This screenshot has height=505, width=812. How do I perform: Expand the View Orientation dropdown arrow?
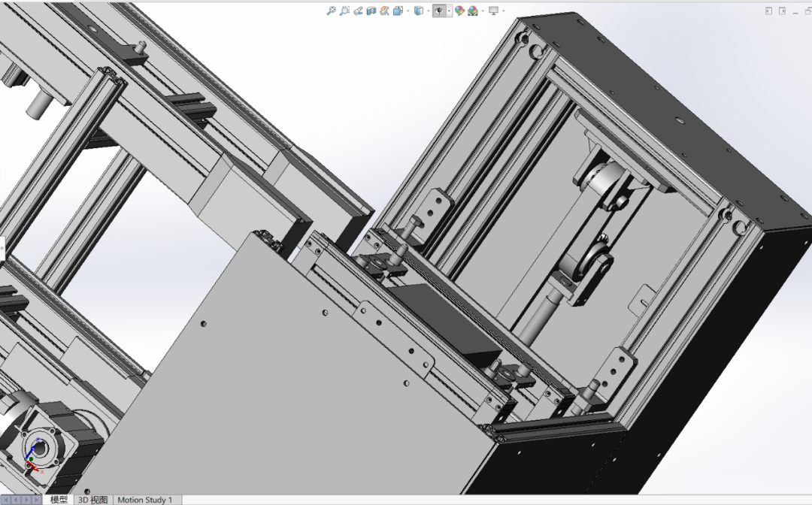tap(408, 11)
